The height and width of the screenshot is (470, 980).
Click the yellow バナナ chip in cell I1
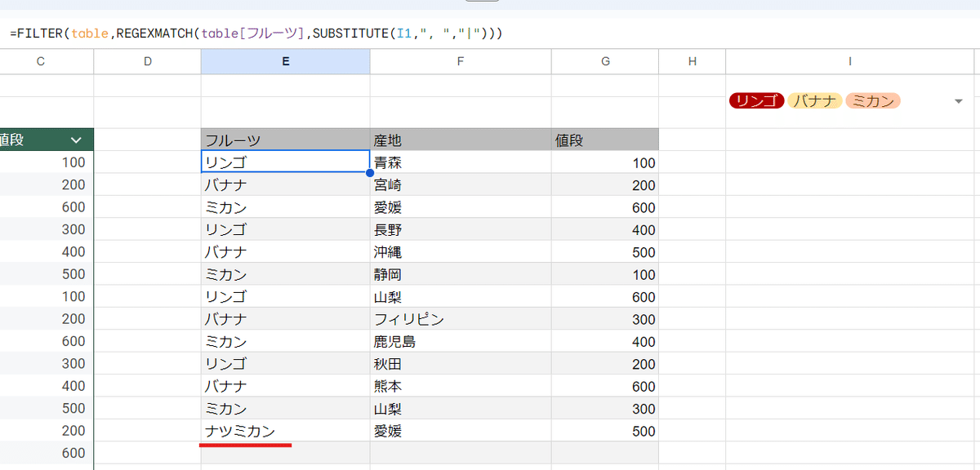[815, 101]
